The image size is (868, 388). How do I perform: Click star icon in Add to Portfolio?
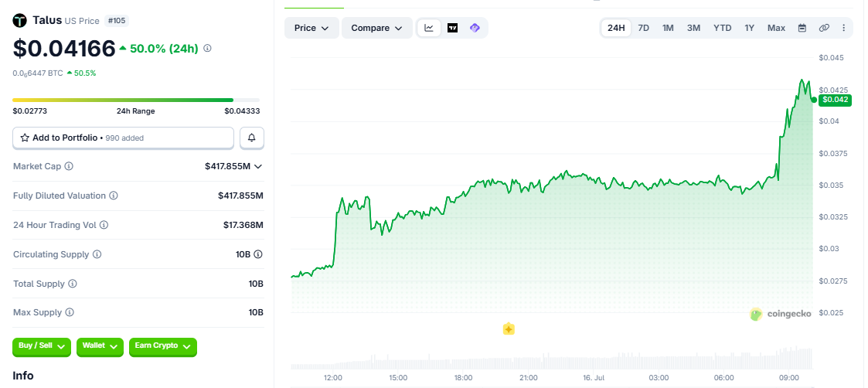[x=25, y=138]
